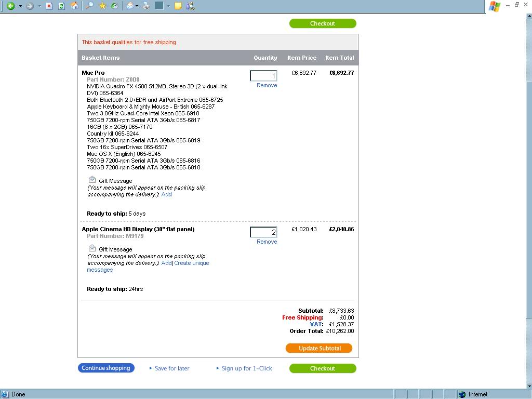This screenshot has width=532, height=399.
Task: Click Two 16x SuperDrives 065-6507 line
Action: 127,147
